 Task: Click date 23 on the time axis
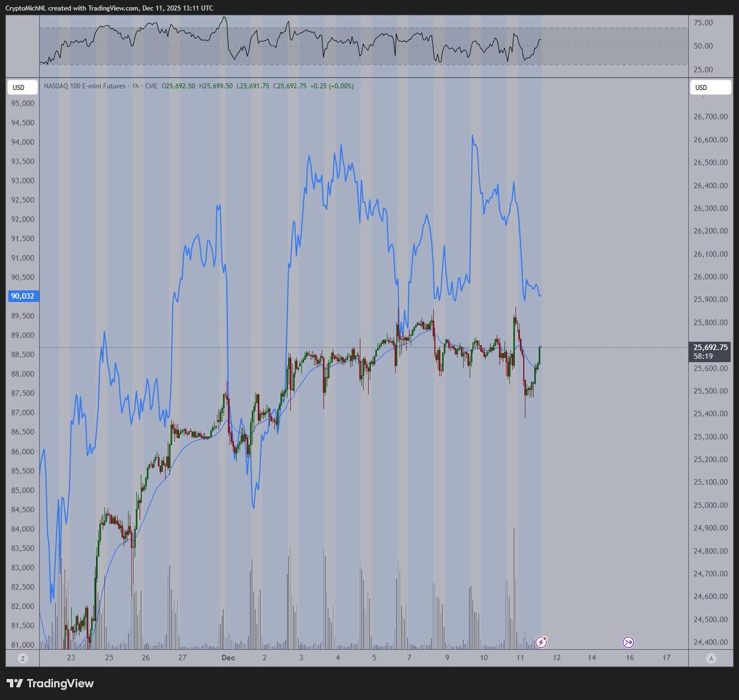71,658
